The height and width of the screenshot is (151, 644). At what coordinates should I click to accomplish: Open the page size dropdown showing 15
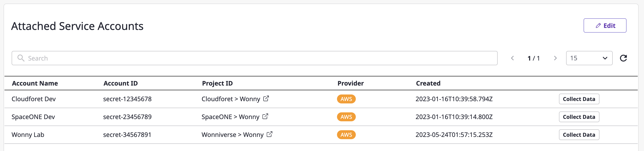[589, 58]
